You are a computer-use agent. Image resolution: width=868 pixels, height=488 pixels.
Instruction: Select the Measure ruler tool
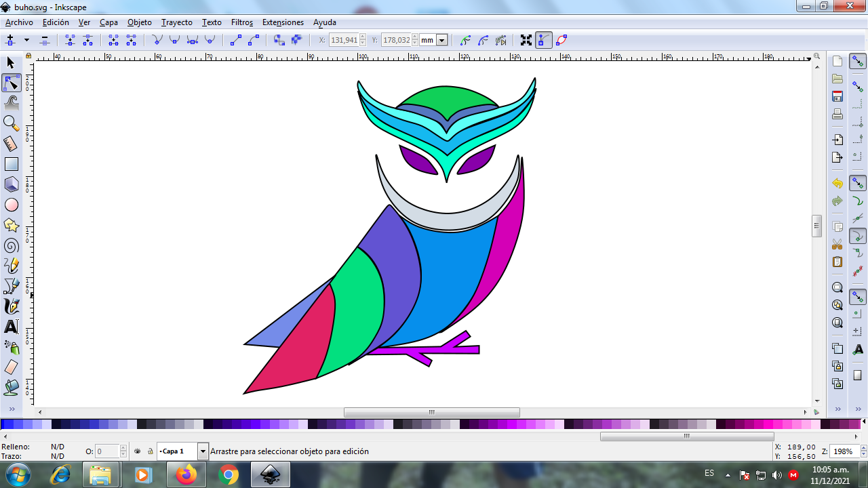tap(11, 144)
